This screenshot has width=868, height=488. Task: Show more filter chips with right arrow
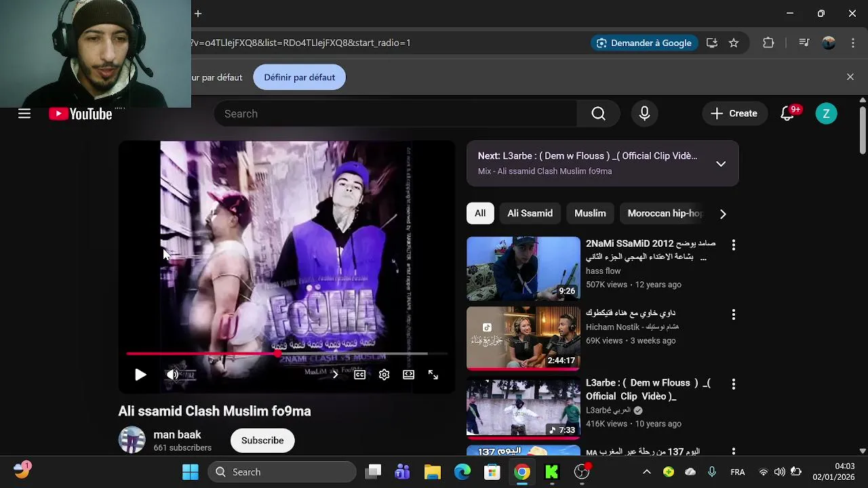(x=723, y=213)
